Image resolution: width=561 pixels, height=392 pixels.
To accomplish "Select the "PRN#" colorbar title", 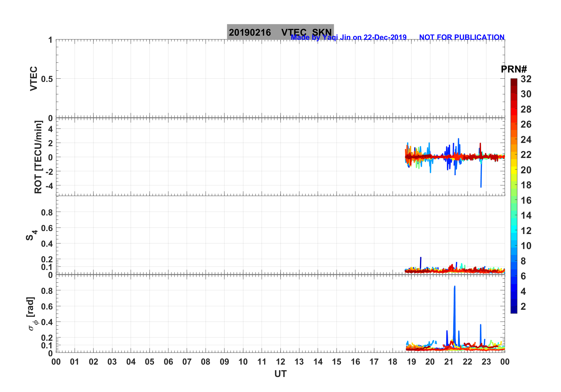I will point(514,69).
